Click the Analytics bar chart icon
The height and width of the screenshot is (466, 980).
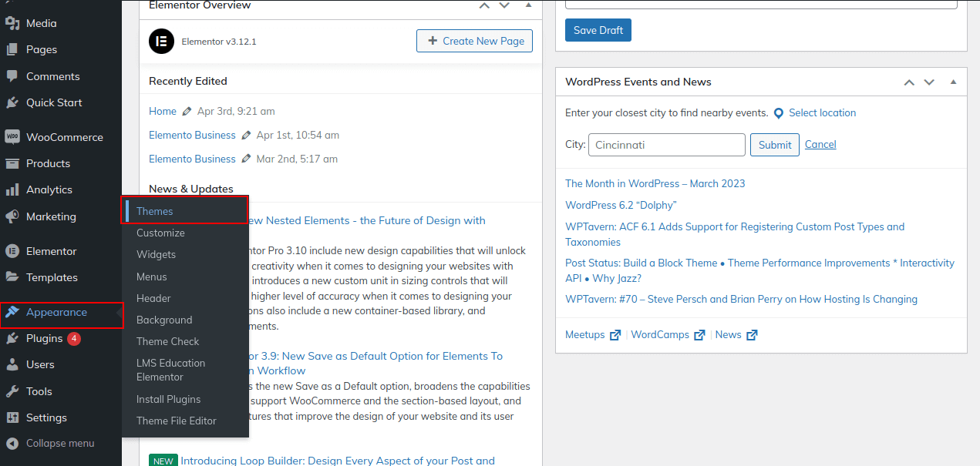tap(12, 190)
